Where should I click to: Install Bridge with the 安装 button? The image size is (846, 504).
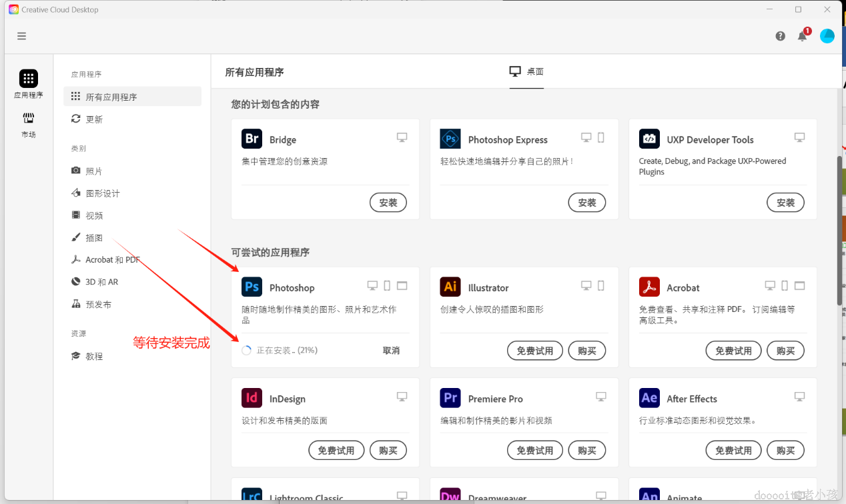coord(388,202)
